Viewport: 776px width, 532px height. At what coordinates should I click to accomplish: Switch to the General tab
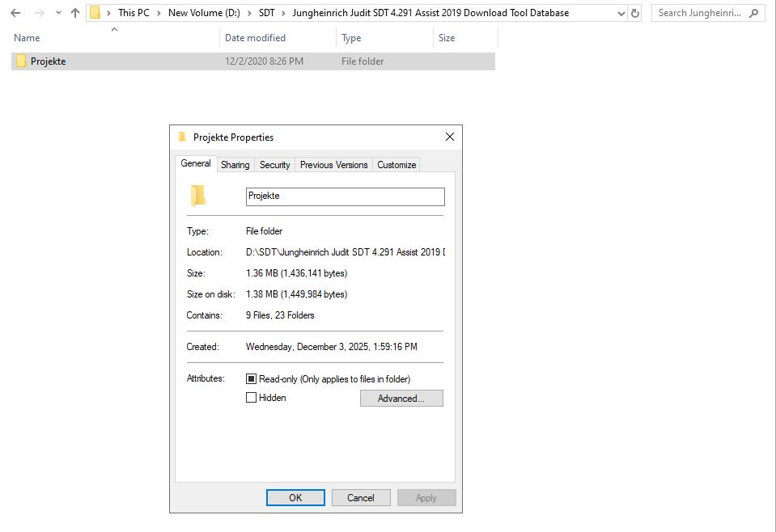(x=196, y=163)
